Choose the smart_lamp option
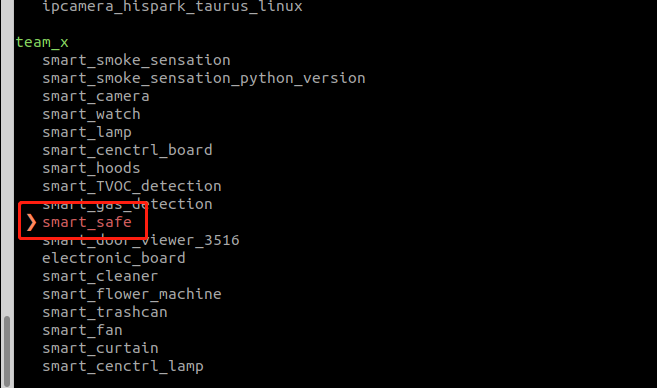The width and height of the screenshot is (657, 388). click(87, 132)
